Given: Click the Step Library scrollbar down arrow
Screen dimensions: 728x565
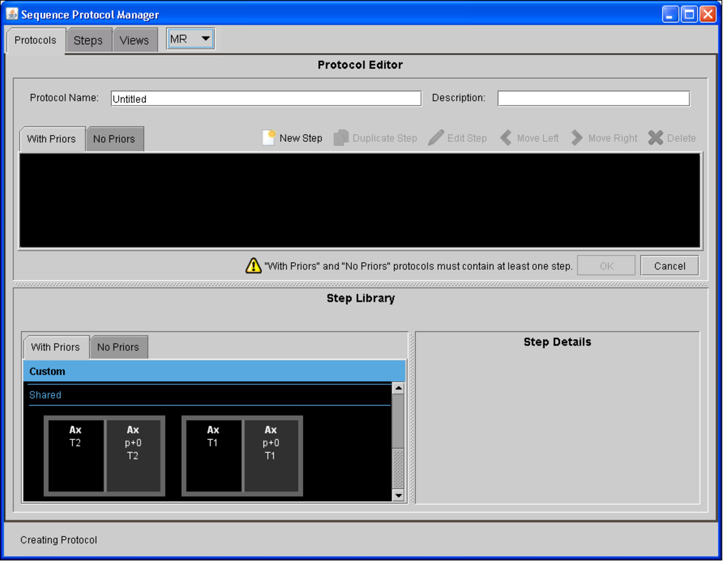Looking at the screenshot, I should tap(398, 495).
